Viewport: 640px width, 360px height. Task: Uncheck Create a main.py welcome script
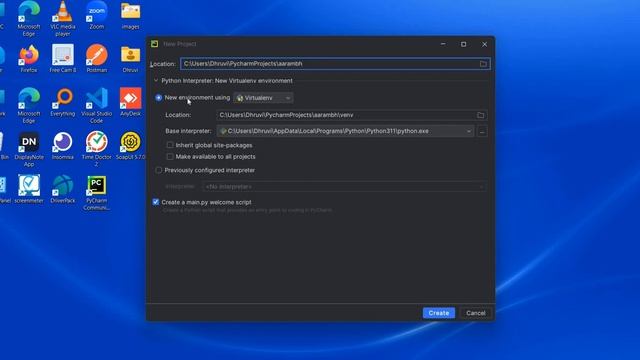coord(156,202)
